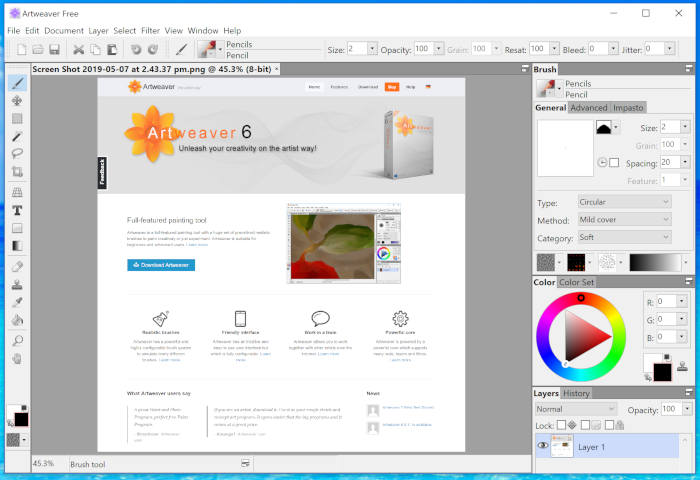This screenshot has width=700, height=480.
Task: Select the Gradient tool
Action: (17, 246)
